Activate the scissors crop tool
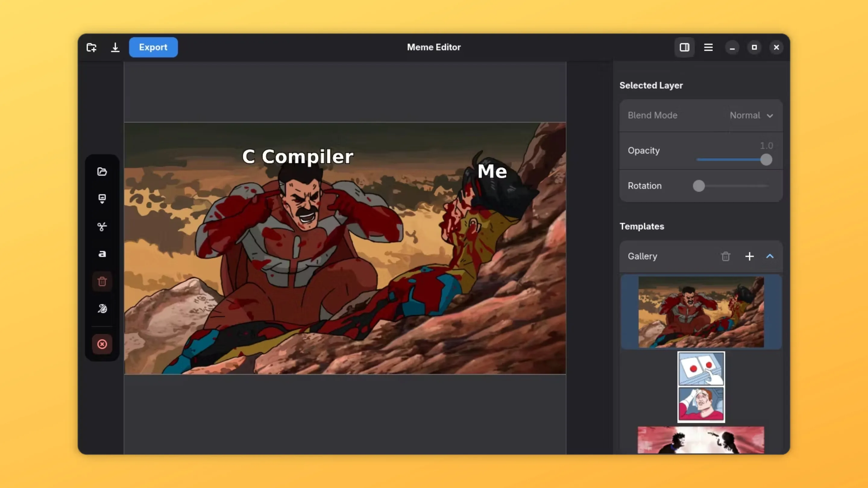This screenshot has width=868, height=488. [102, 226]
